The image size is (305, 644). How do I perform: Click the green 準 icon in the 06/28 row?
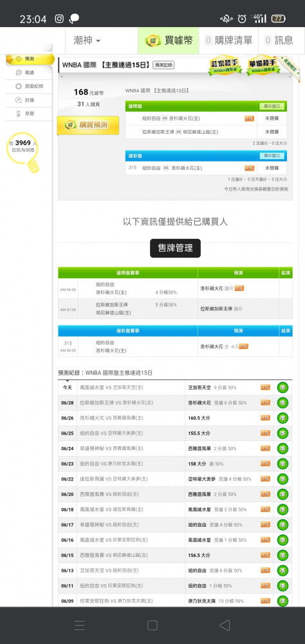(x=282, y=403)
